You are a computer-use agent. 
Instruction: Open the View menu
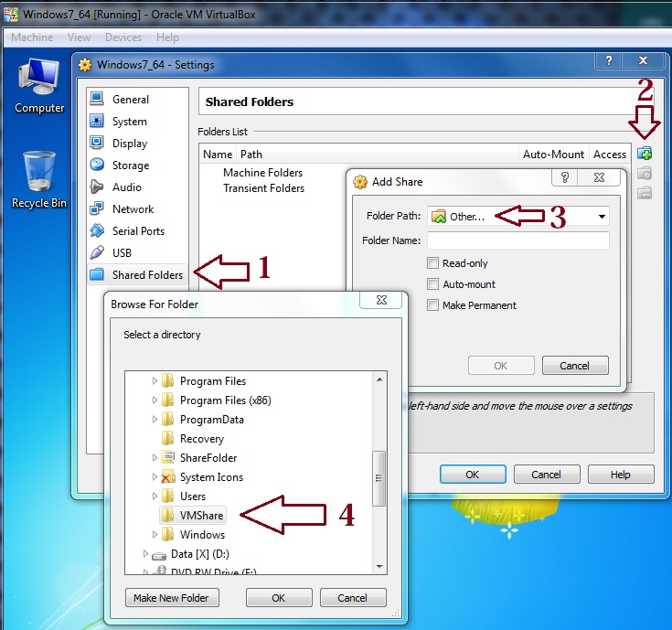[79, 37]
